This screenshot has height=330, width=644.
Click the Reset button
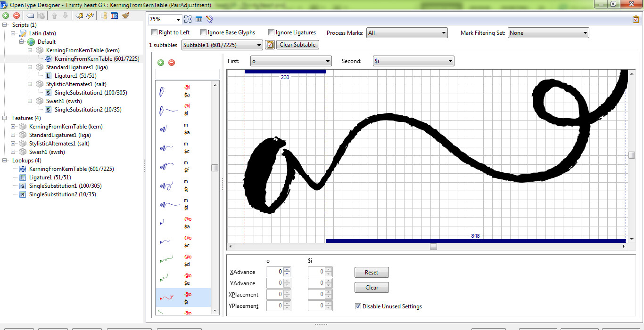pos(372,273)
